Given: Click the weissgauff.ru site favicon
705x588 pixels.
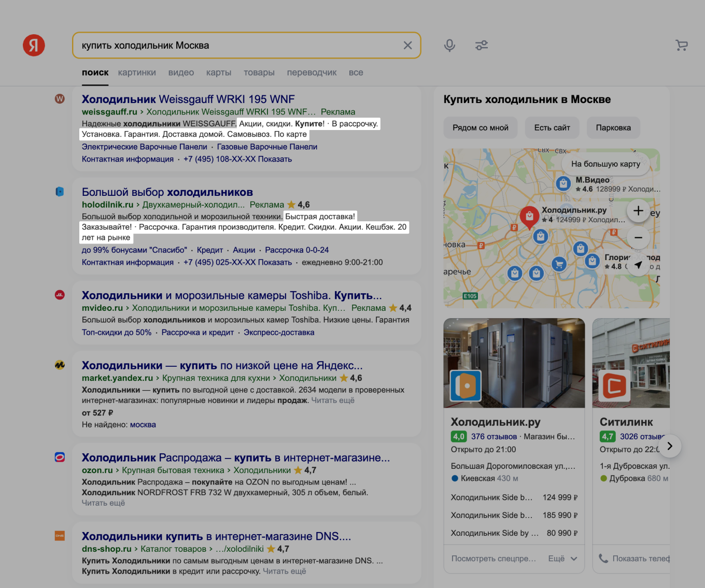Looking at the screenshot, I should pyautogui.click(x=60, y=98).
